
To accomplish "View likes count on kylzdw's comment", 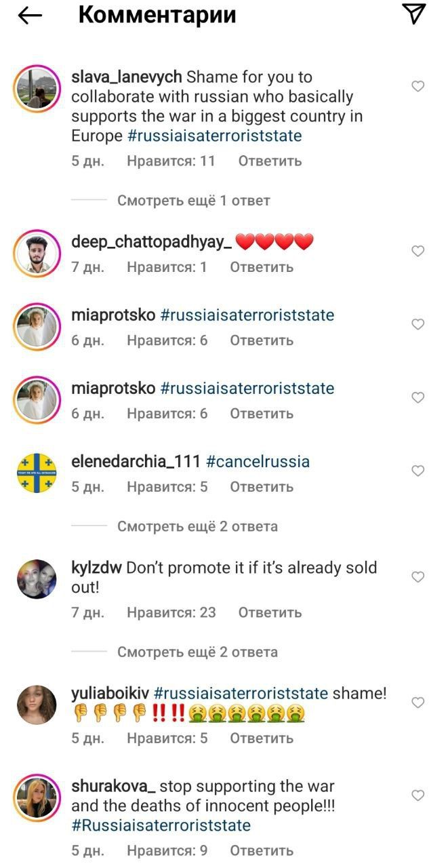I will tap(171, 612).
